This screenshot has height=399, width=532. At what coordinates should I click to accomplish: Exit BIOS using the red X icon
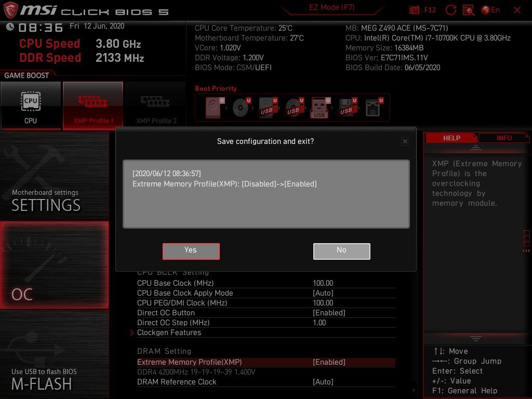517,10
